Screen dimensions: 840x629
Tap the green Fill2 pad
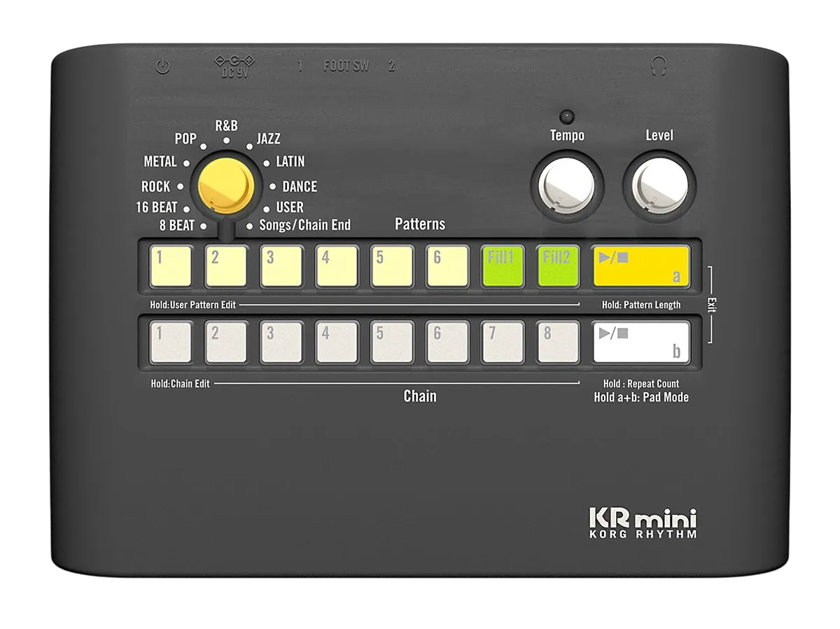[x=558, y=266]
